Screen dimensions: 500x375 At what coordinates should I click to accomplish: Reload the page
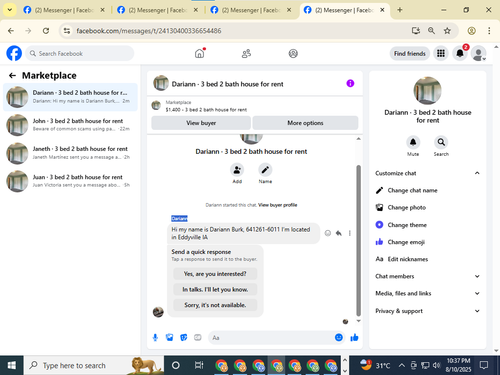(x=46, y=31)
